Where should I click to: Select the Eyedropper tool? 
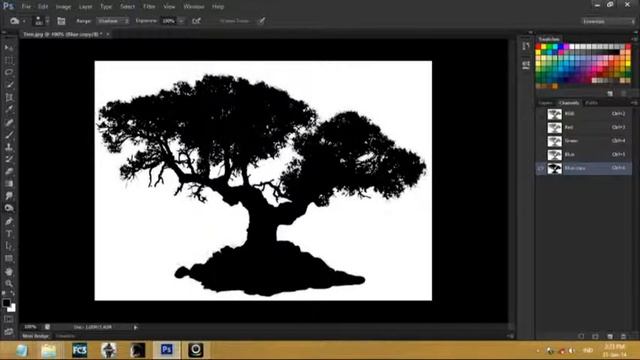[9, 110]
